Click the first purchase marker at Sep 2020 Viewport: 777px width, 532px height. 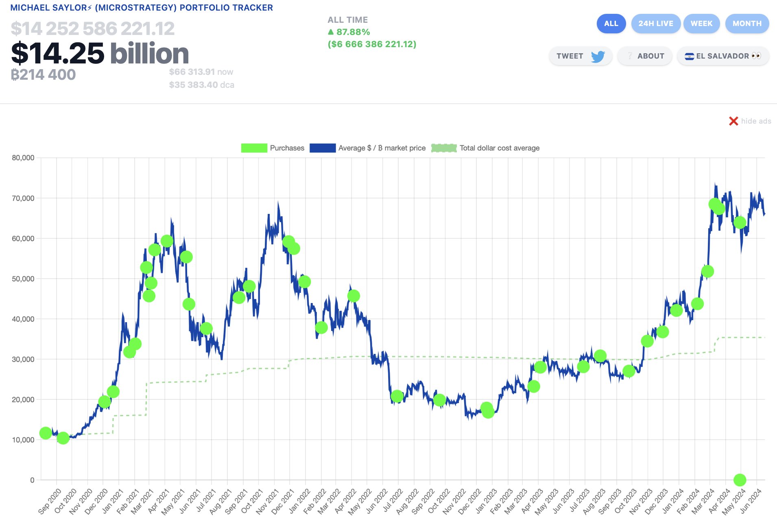[46, 433]
